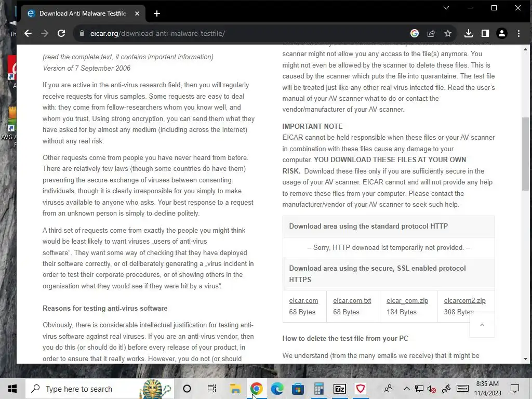Open Google icon in address bar

(x=414, y=33)
